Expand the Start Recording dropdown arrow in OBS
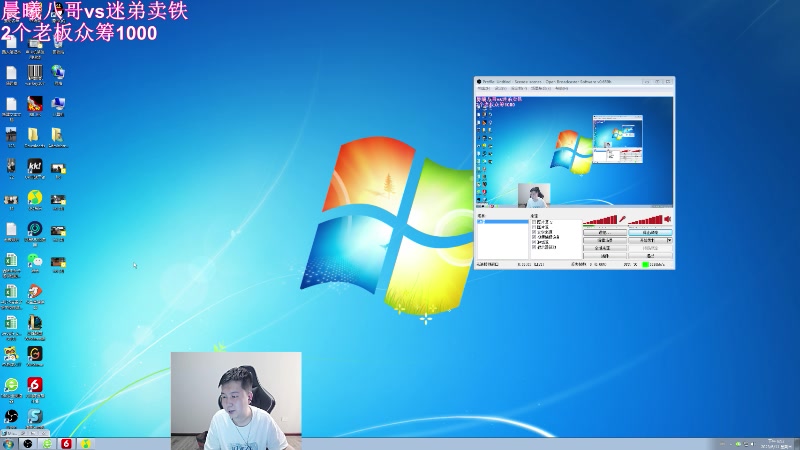 tap(669, 240)
